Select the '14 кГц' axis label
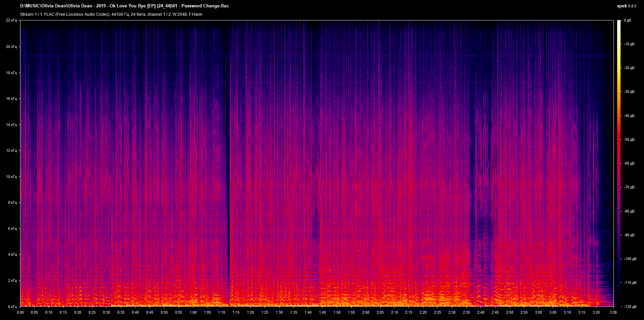Screen dimensions: 644x320 coord(11,125)
